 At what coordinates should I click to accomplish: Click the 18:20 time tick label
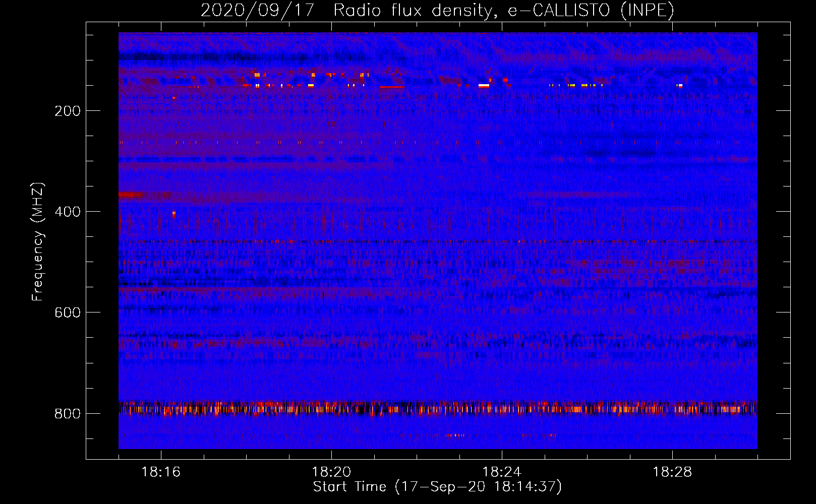coord(331,472)
